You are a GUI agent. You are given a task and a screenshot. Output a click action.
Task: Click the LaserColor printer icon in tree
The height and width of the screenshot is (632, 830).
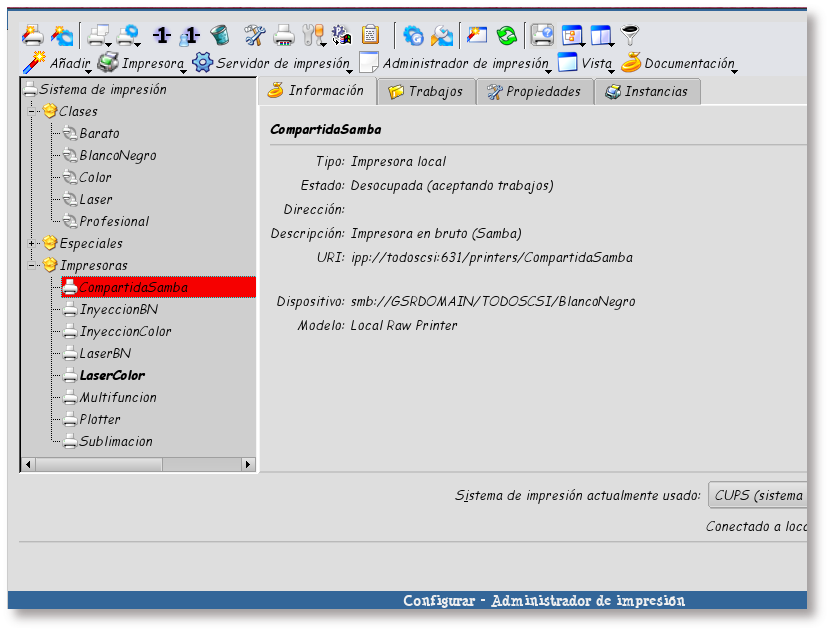pos(70,376)
